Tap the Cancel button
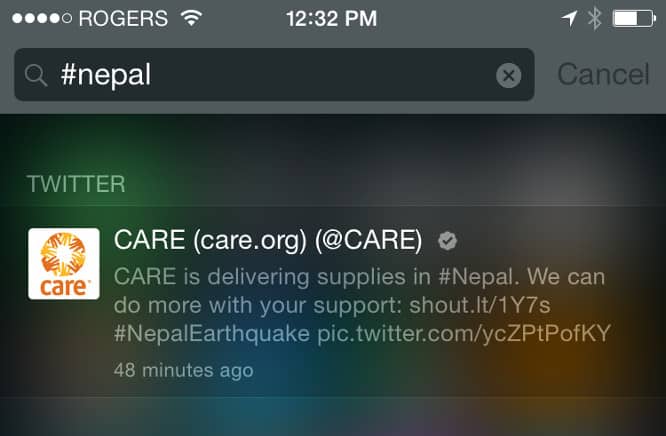666x436 pixels. pos(604,74)
